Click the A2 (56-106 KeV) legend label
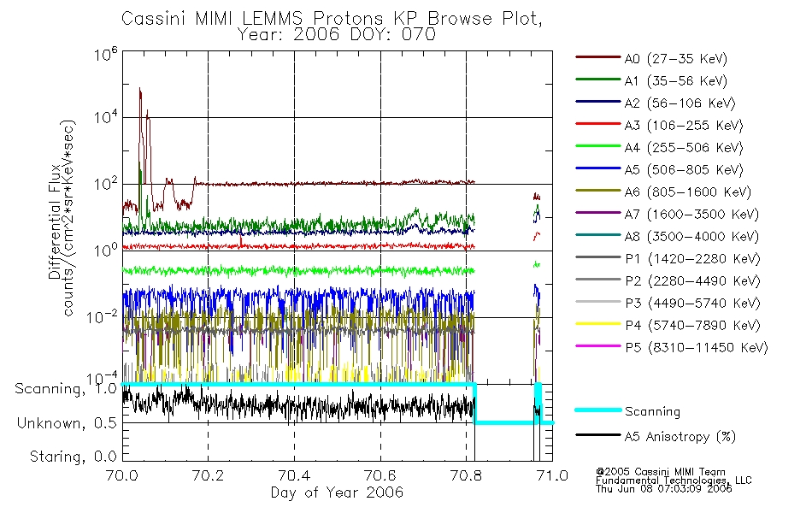The width and height of the screenshot is (812, 513). coord(680,103)
